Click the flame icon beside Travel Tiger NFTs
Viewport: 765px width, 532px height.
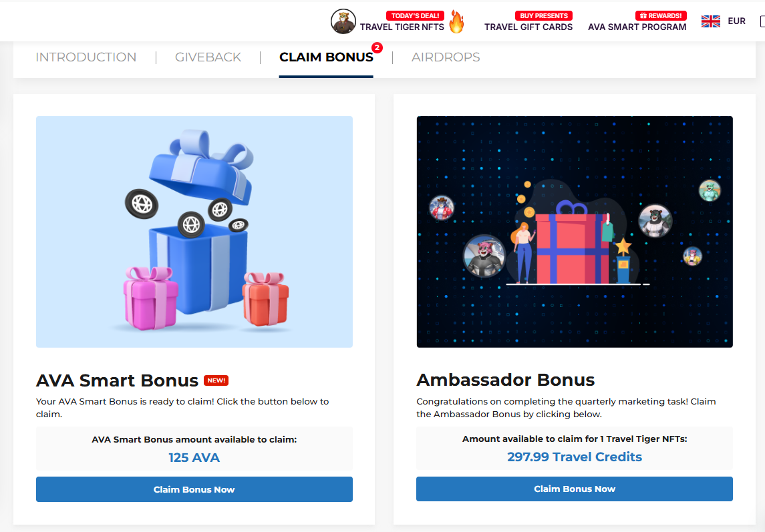(456, 22)
